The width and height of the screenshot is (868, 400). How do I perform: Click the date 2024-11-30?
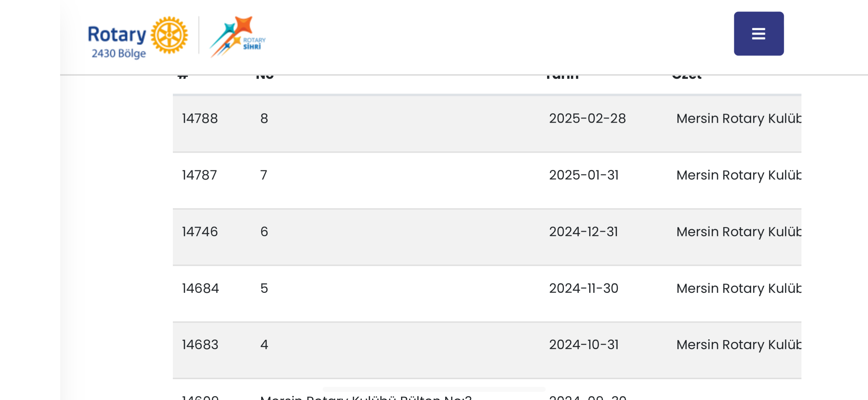(x=584, y=288)
